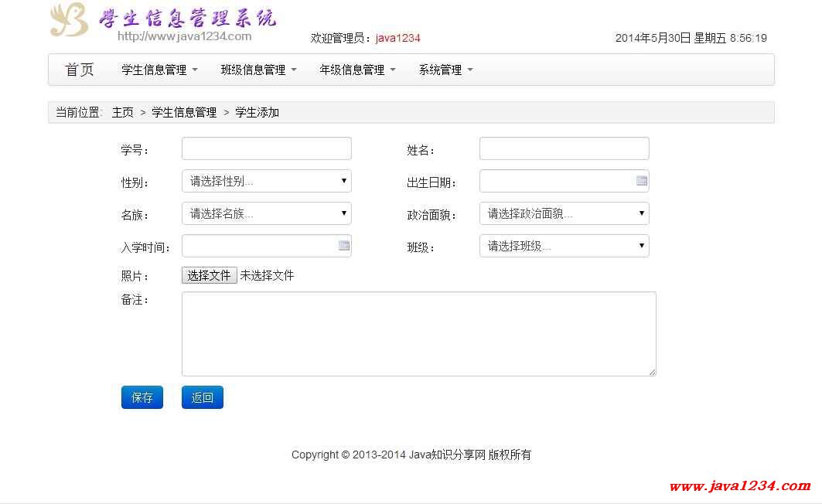Expand the 年级信息管理 menu

[357, 70]
